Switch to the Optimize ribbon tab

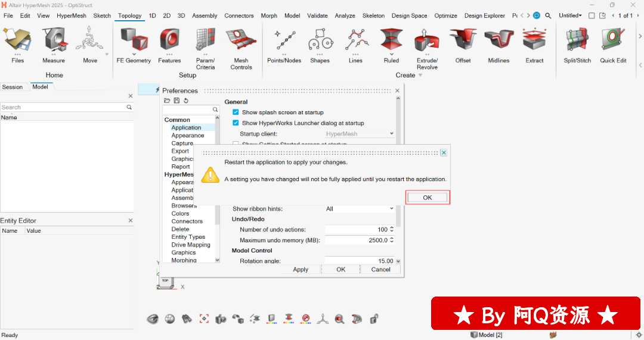click(x=445, y=15)
